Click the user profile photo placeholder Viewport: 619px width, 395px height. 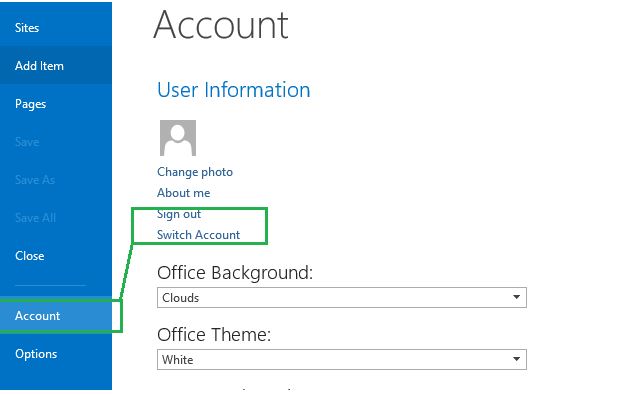pos(178,138)
